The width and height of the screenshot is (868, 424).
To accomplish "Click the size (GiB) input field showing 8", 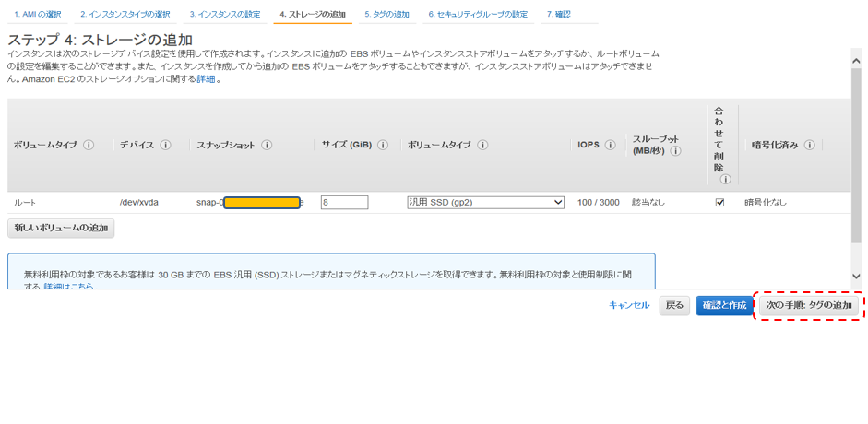I will pyautogui.click(x=344, y=203).
